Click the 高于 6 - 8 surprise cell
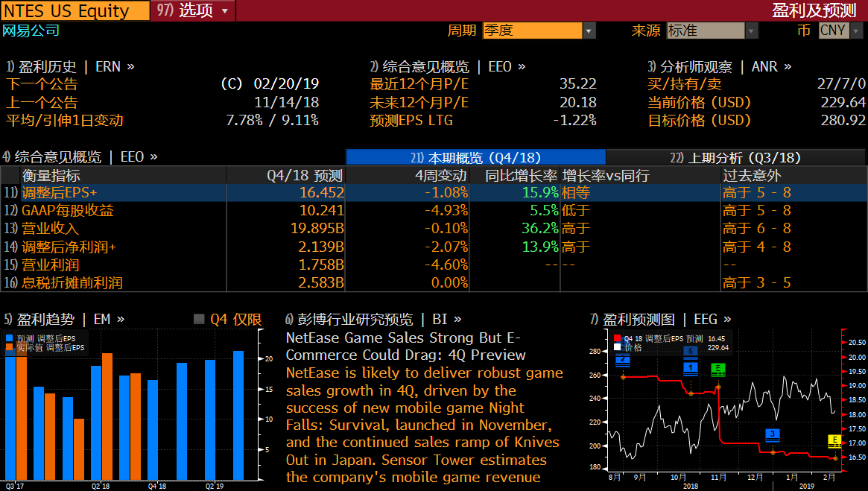 tap(757, 228)
